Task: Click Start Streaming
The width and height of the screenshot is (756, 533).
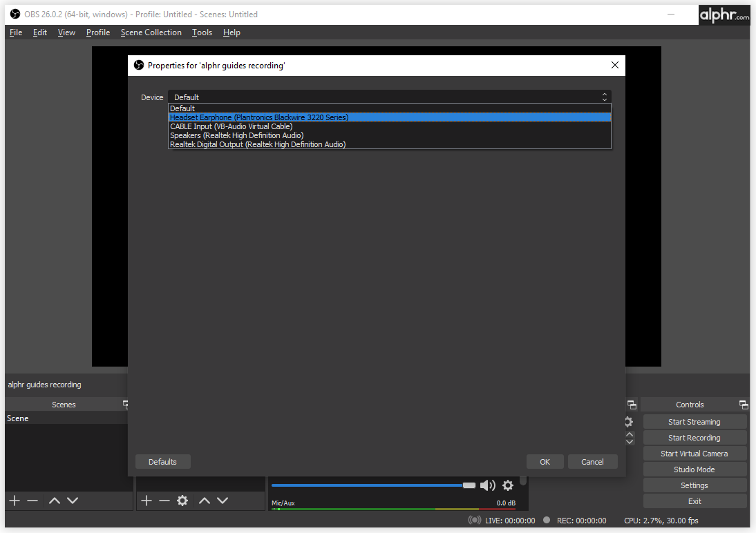Action: pos(694,422)
